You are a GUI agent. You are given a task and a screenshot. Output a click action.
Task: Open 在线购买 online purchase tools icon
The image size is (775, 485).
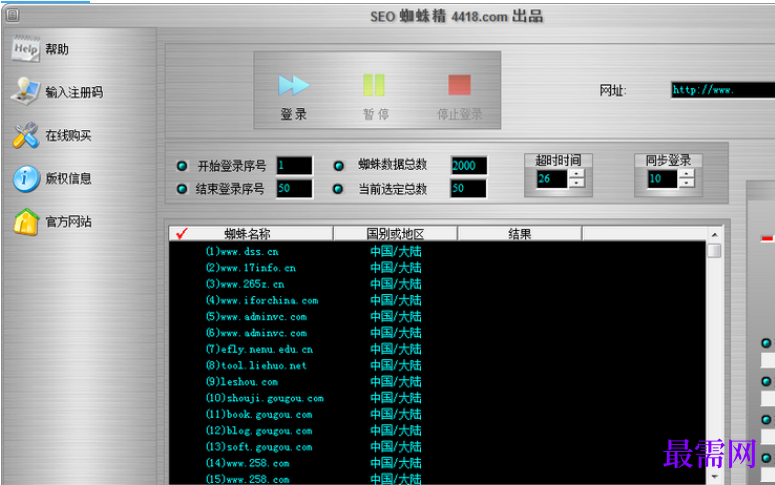point(26,135)
